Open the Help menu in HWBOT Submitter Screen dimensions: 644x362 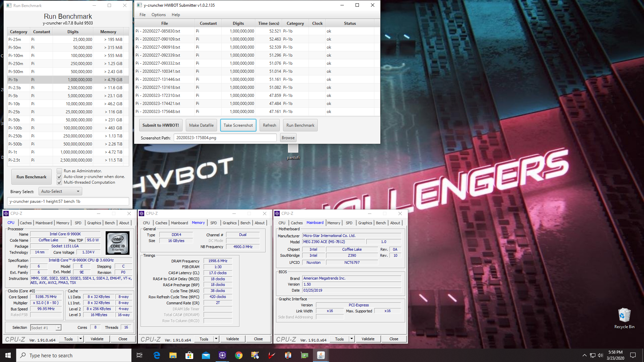tap(176, 15)
